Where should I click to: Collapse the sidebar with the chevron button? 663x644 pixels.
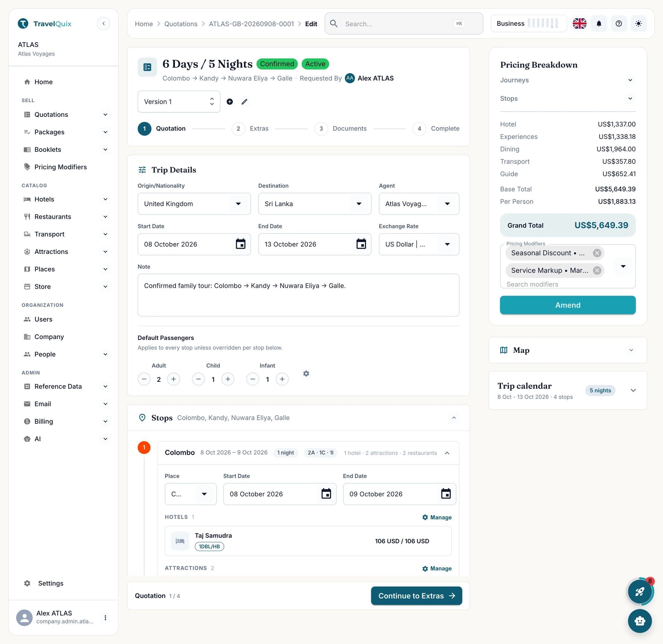point(104,23)
